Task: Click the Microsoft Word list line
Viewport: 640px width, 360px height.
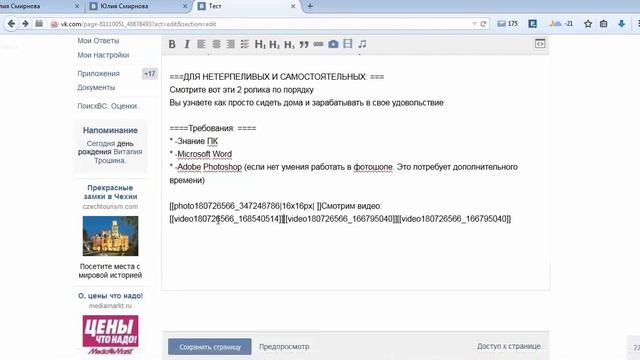Action: click(201, 154)
